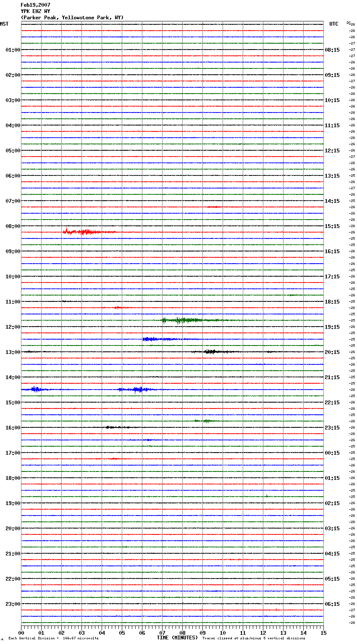
Task: Select the 21:00 MST row label
Action: coord(13,554)
